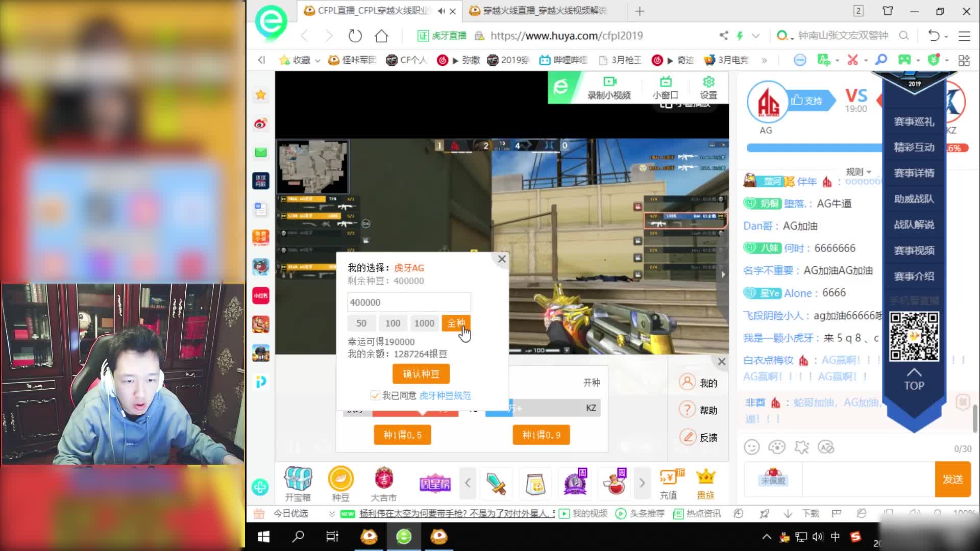Image resolution: width=980 pixels, height=551 pixels.
Task: Expand the bookmarks overflow chevron
Action: coord(764,60)
